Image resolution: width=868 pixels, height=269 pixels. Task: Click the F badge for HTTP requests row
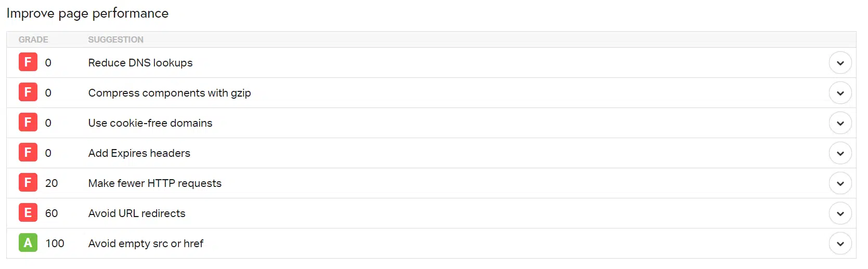28,183
